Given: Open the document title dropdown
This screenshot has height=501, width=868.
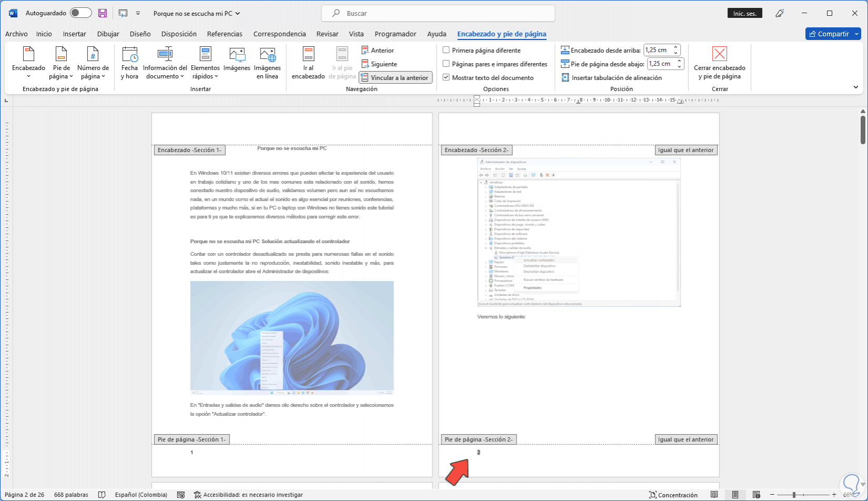Looking at the screenshot, I should tap(238, 14).
